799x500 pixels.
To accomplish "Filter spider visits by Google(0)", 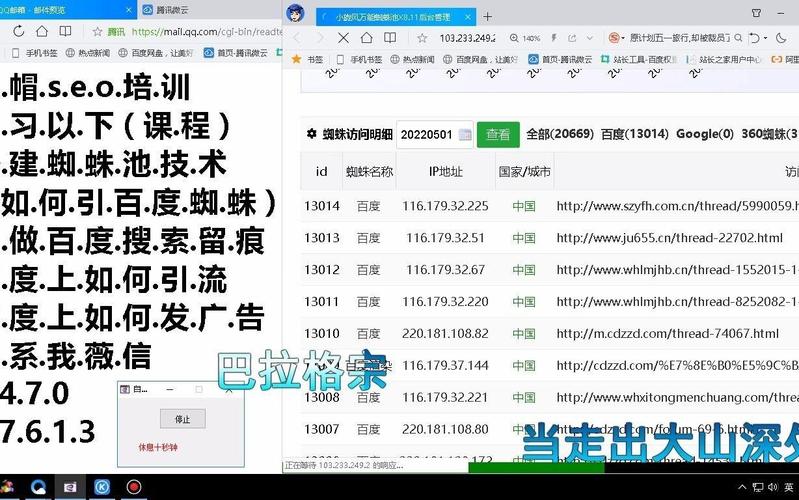I will coord(705,134).
